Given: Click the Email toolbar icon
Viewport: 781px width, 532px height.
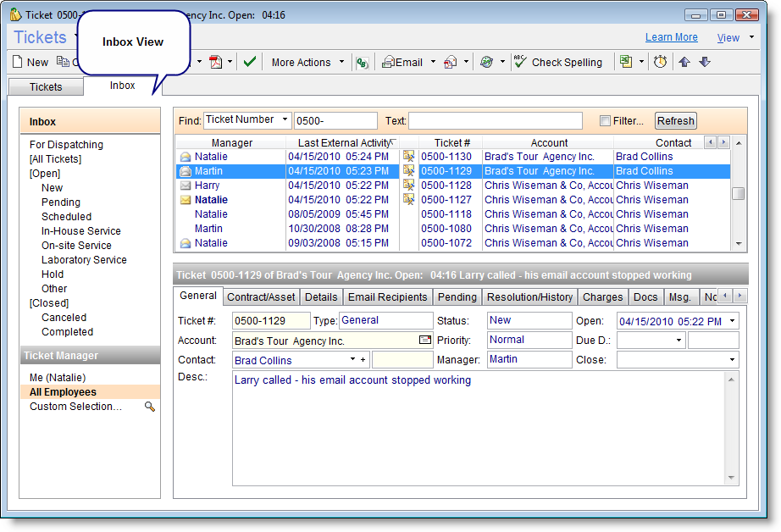Looking at the screenshot, I should pyautogui.click(x=402, y=62).
